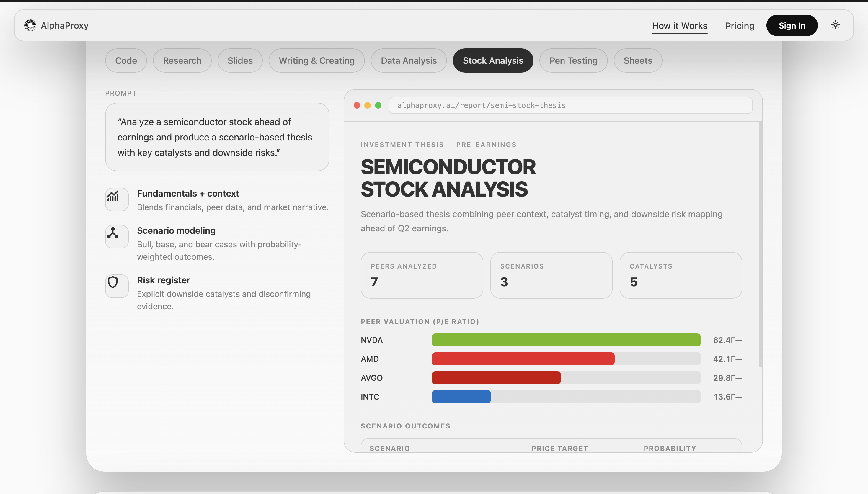Click the AVGO ticker label
This screenshot has height=494, width=868.
tap(372, 378)
